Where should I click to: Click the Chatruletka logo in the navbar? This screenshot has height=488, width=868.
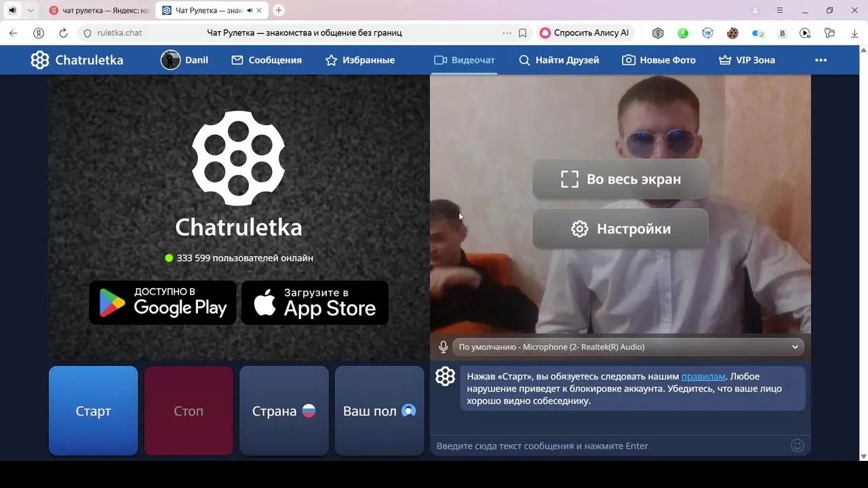point(77,60)
